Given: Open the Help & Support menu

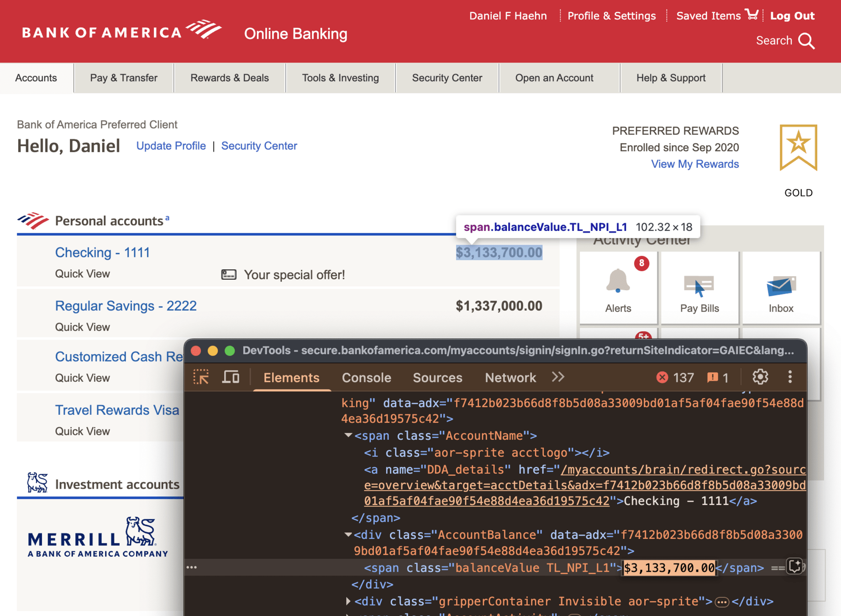Looking at the screenshot, I should pyautogui.click(x=671, y=78).
